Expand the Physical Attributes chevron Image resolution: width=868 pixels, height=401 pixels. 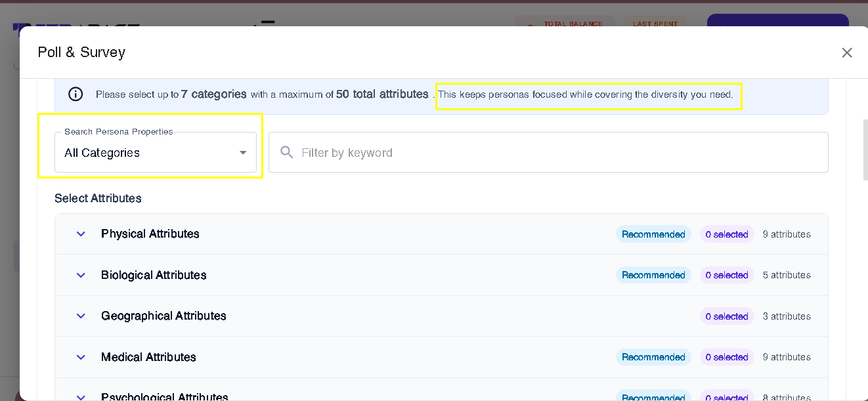tap(81, 234)
